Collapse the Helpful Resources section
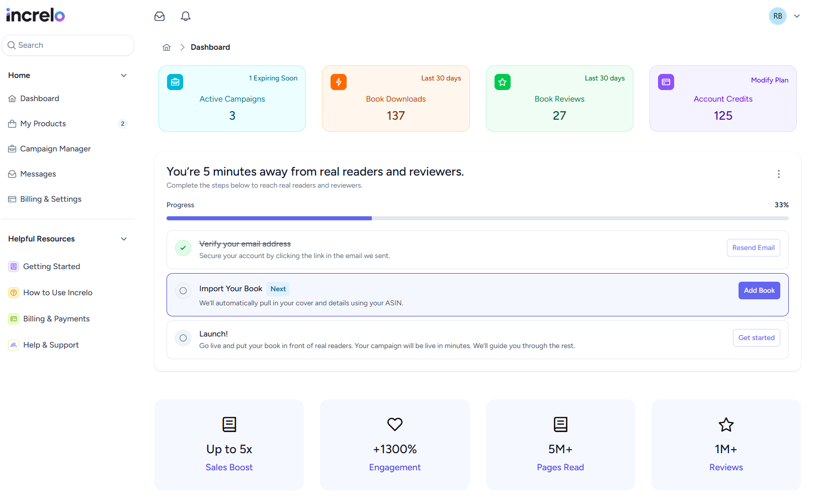Viewport: 816px width, 504px height. click(x=124, y=238)
